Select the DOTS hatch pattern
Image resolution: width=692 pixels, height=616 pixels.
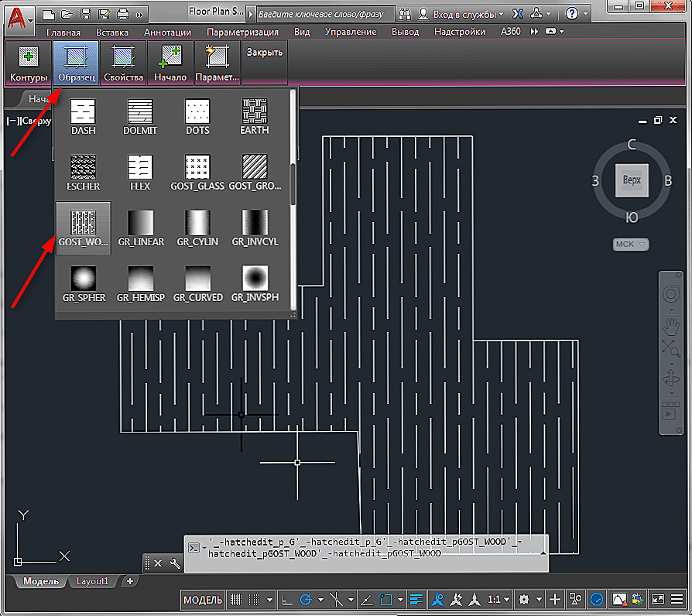click(197, 117)
